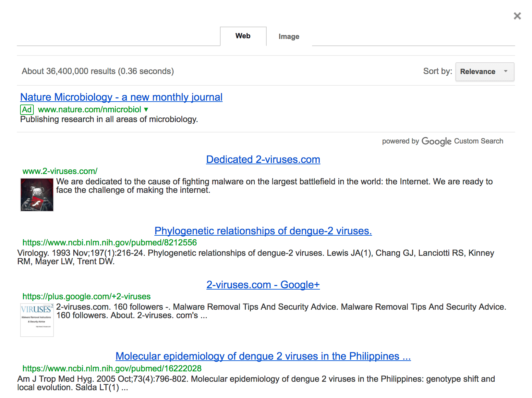Click the ncbi.nlm.nih.gov/pubmed/16222028 URL
This screenshot has height=398, width=532.
[x=112, y=368]
